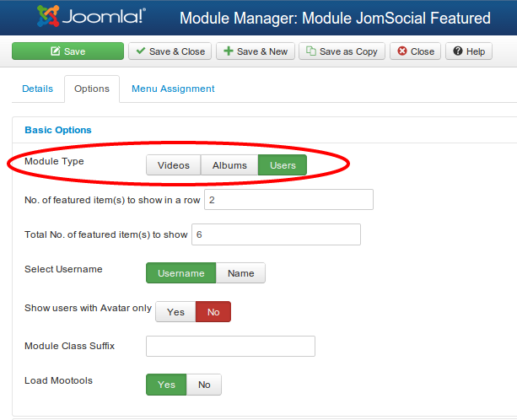Click the Show users with Avatar only label

(x=88, y=308)
